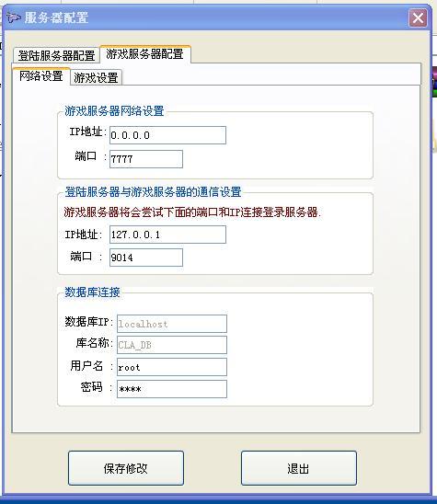437x504 pixels.
Task: Click the 退出 exit button
Action: [299, 468]
